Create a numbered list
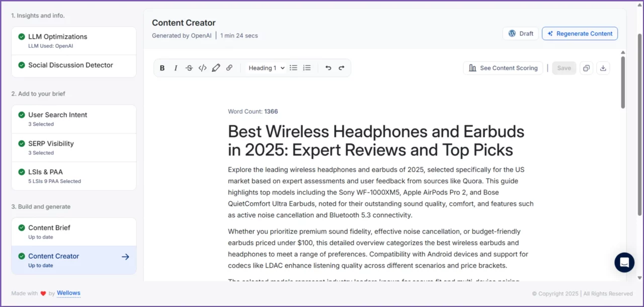 (x=307, y=68)
